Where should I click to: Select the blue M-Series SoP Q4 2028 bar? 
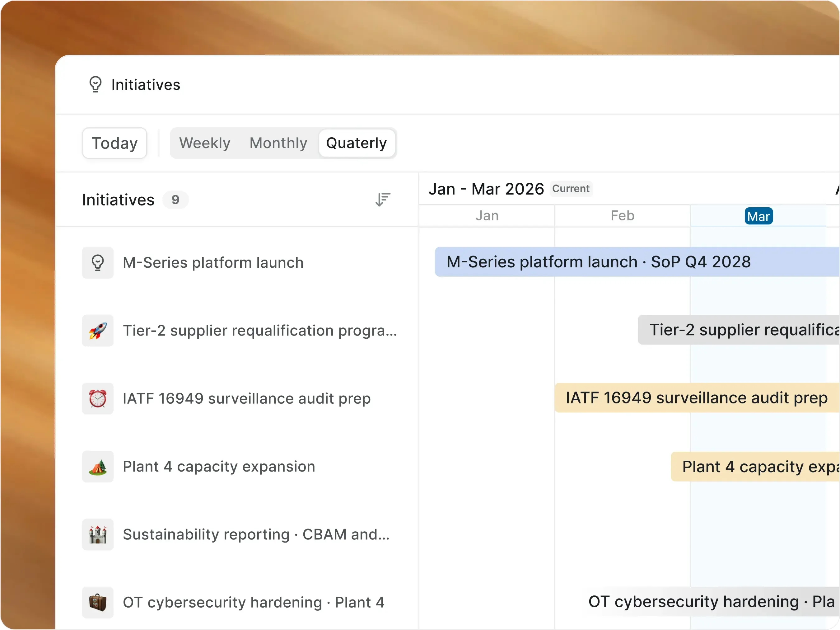637,262
